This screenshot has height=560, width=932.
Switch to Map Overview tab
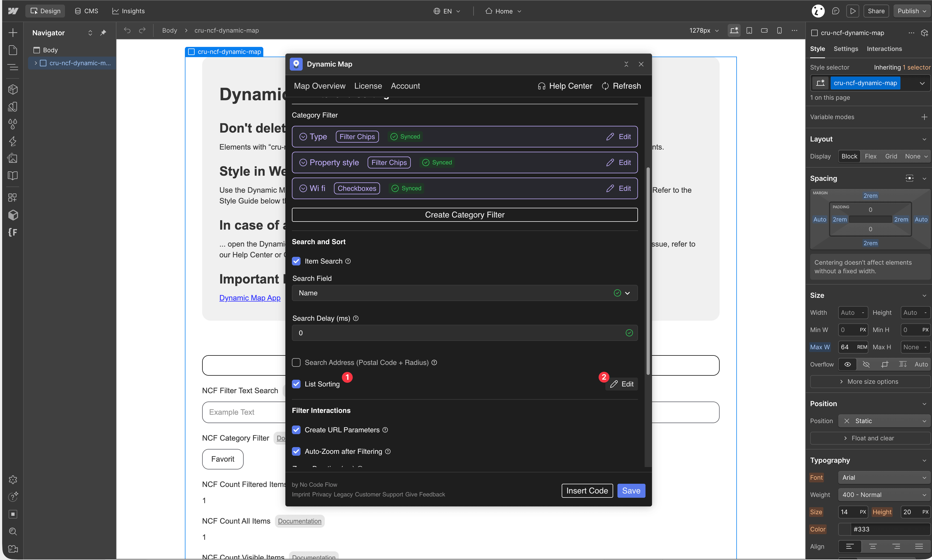320,86
